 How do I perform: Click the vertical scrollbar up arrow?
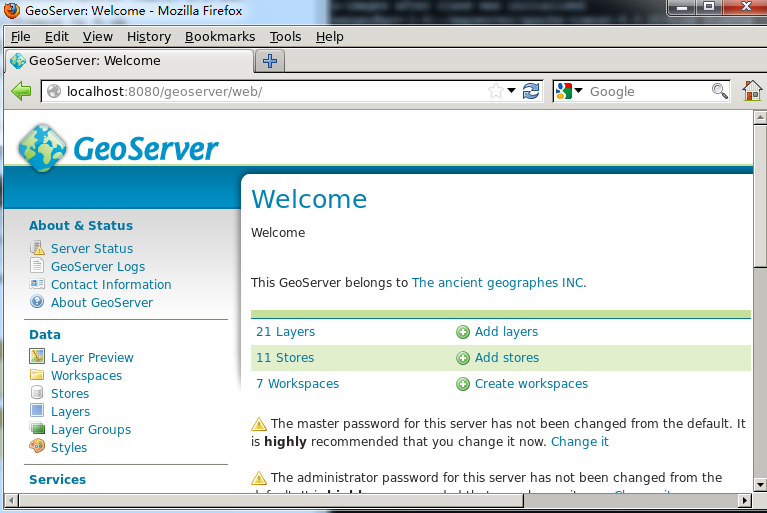(760, 117)
